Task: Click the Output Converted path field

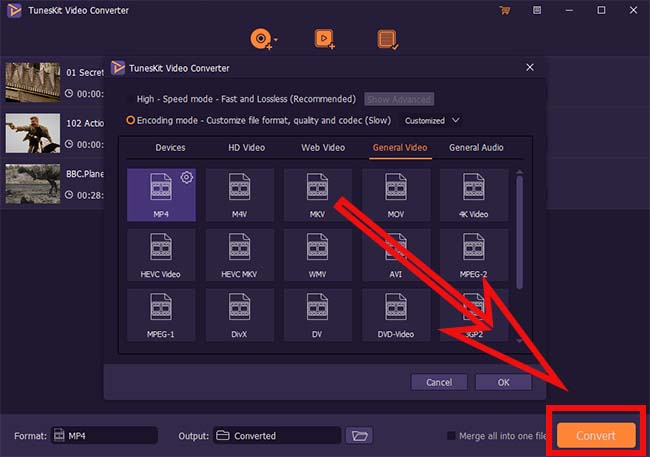Action: tap(277, 436)
